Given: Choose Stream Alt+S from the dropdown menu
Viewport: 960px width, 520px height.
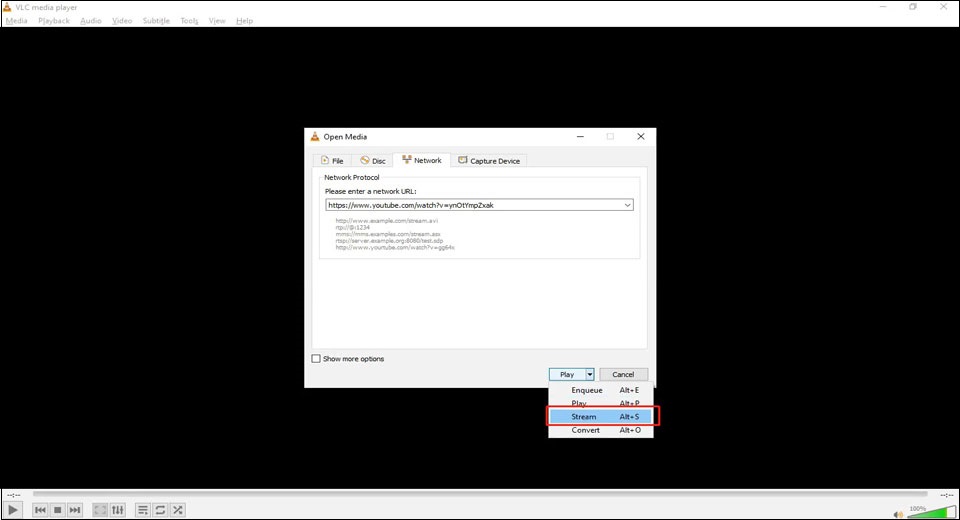Looking at the screenshot, I should [601, 416].
